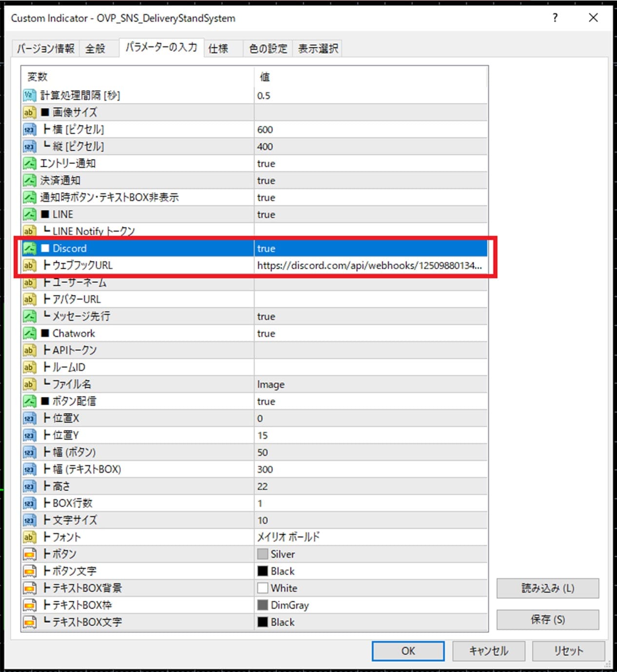Click the bool icon beside ボタン配信

(x=29, y=401)
